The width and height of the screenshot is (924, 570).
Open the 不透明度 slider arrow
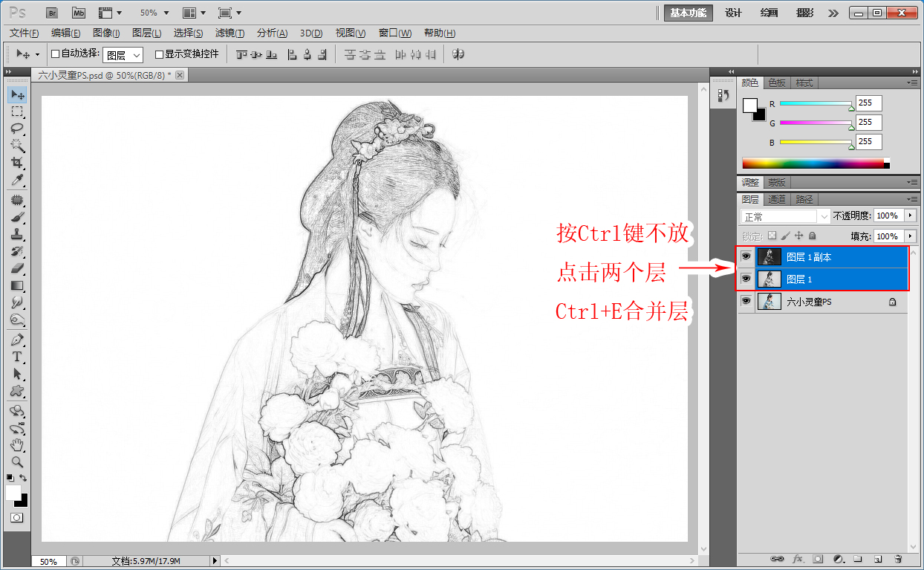(911, 216)
